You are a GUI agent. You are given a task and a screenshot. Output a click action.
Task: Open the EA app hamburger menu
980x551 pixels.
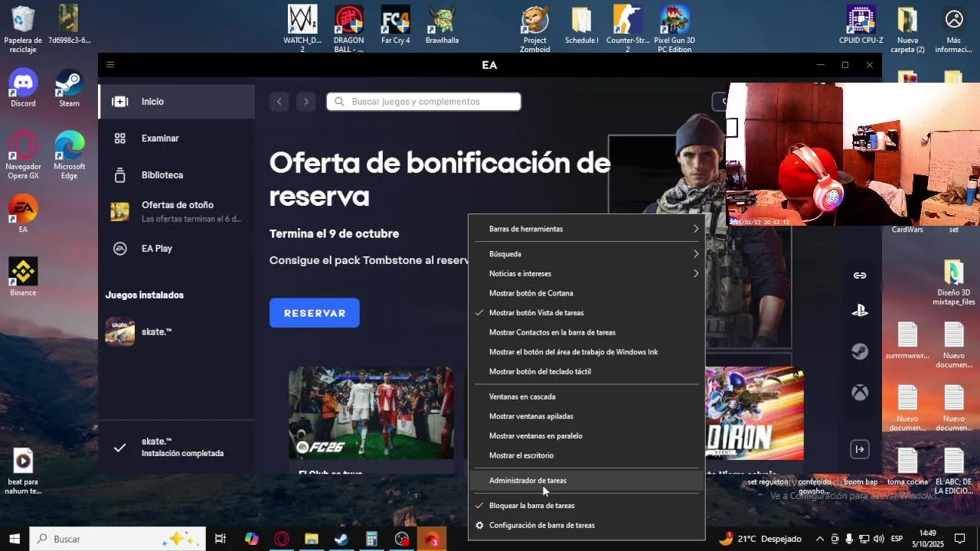click(110, 65)
